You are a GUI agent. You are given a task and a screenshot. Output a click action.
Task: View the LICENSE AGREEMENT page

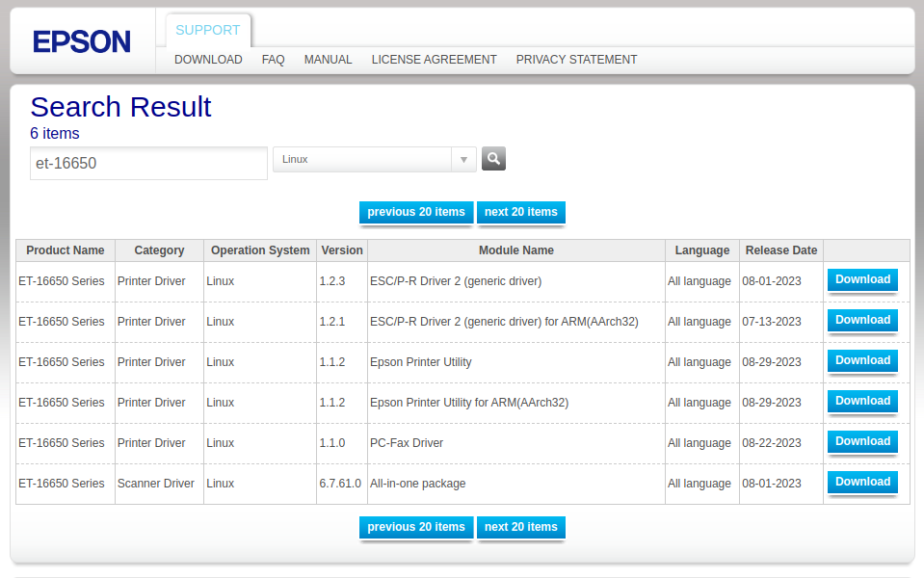tap(434, 60)
